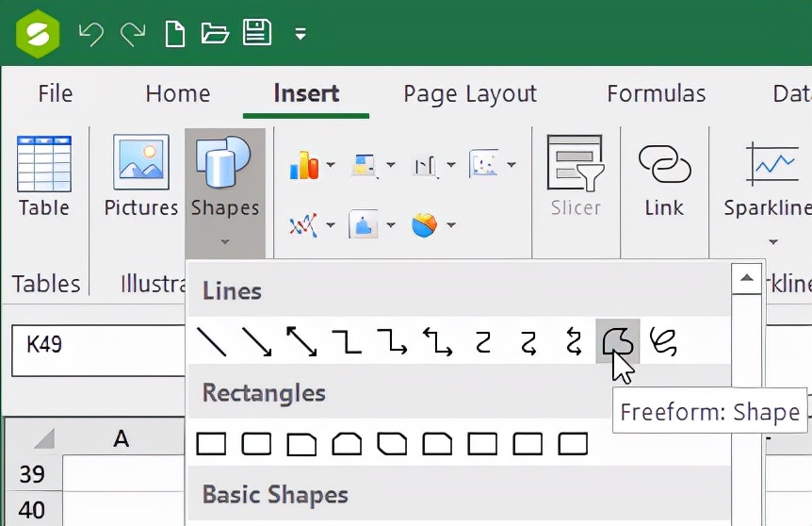Screen dimensions: 812x526
Task: Click the Save floppy disk icon
Action: [x=257, y=34]
